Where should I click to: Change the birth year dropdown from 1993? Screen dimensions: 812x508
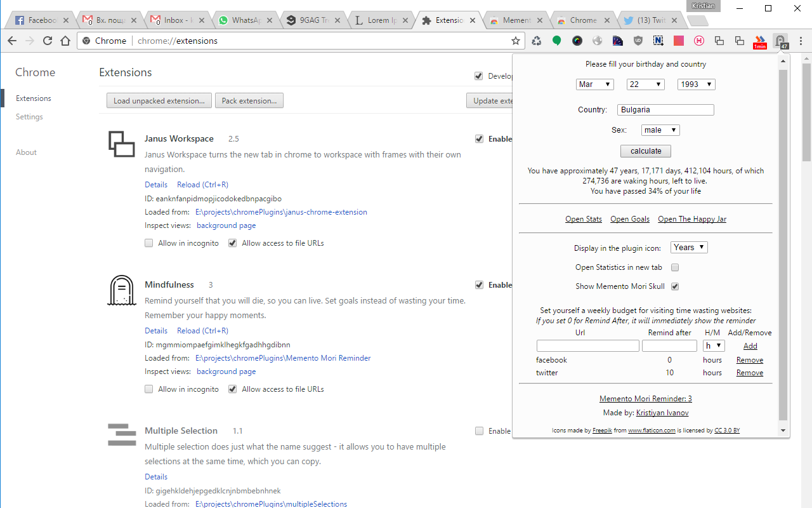pyautogui.click(x=696, y=84)
